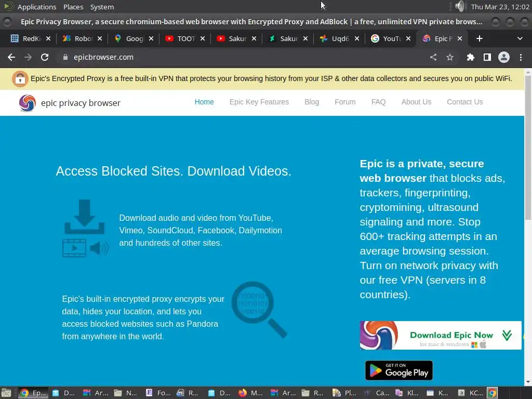This screenshot has height=399, width=532.
Task: Click the window menu icon in title bar
Action: pyautogui.click(x=7, y=22)
